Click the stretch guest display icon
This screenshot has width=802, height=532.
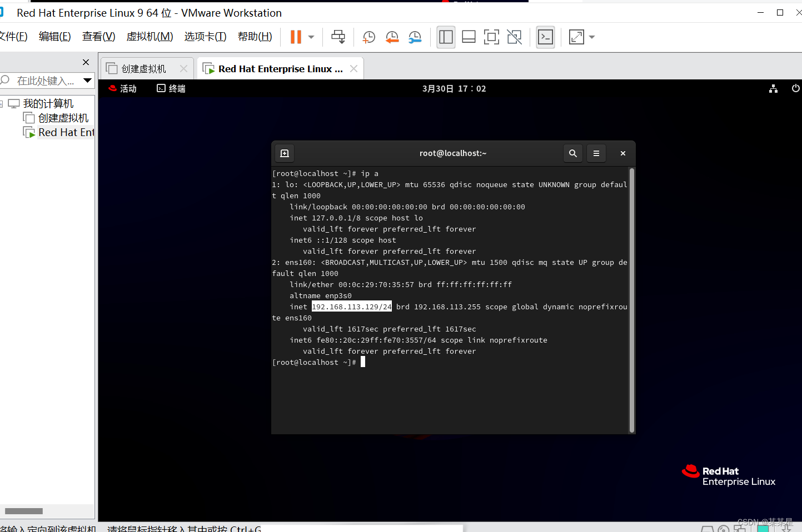576,37
